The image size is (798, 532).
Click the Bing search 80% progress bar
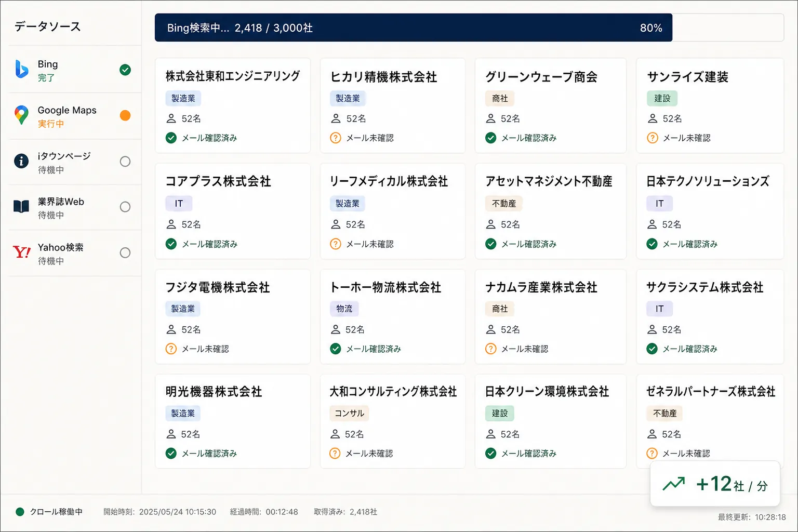tap(469, 28)
